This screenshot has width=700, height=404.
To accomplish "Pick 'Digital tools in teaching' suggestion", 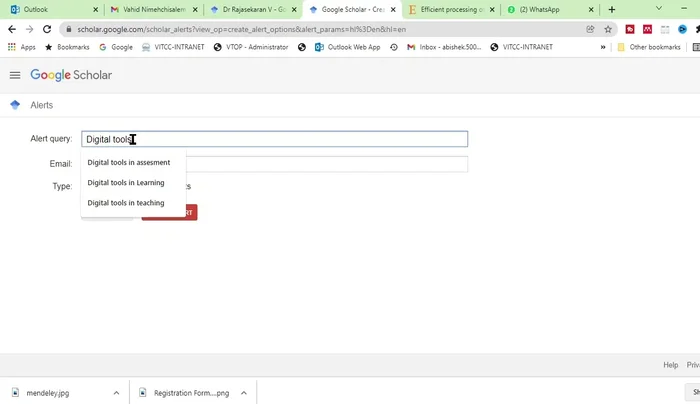I will pyautogui.click(x=125, y=203).
